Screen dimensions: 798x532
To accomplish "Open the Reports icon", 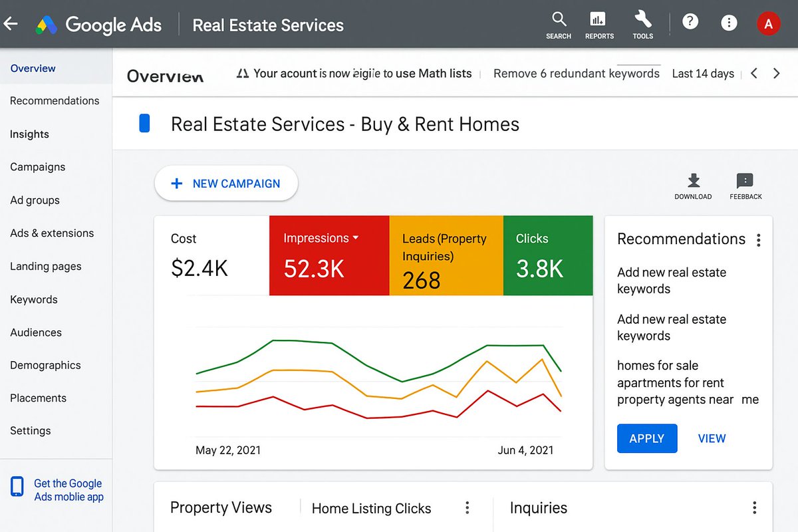I will tap(599, 25).
